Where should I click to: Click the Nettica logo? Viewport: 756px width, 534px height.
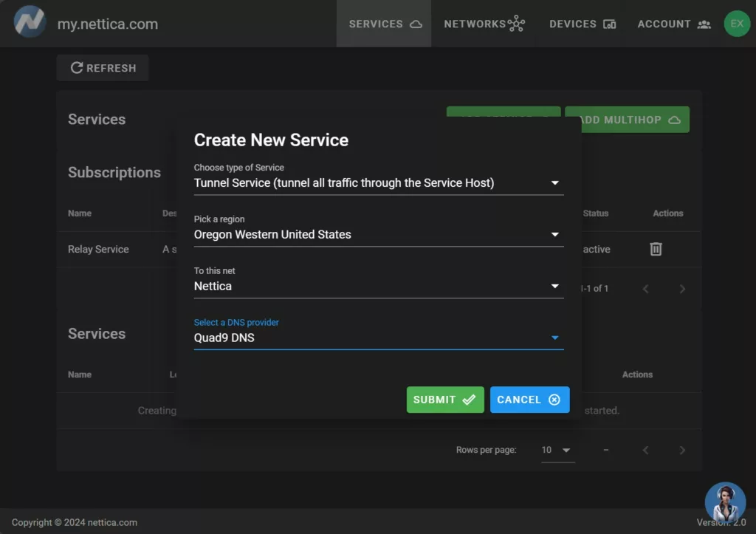(28, 22)
